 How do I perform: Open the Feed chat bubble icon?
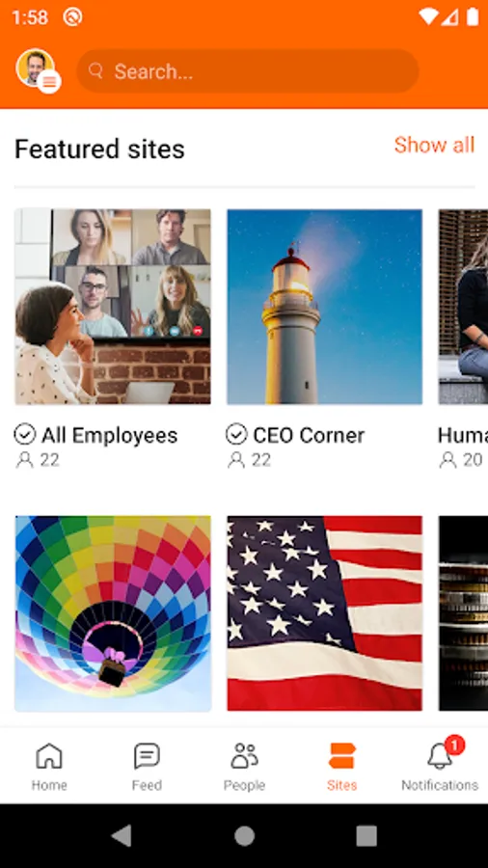pyautogui.click(x=147, y=756)
